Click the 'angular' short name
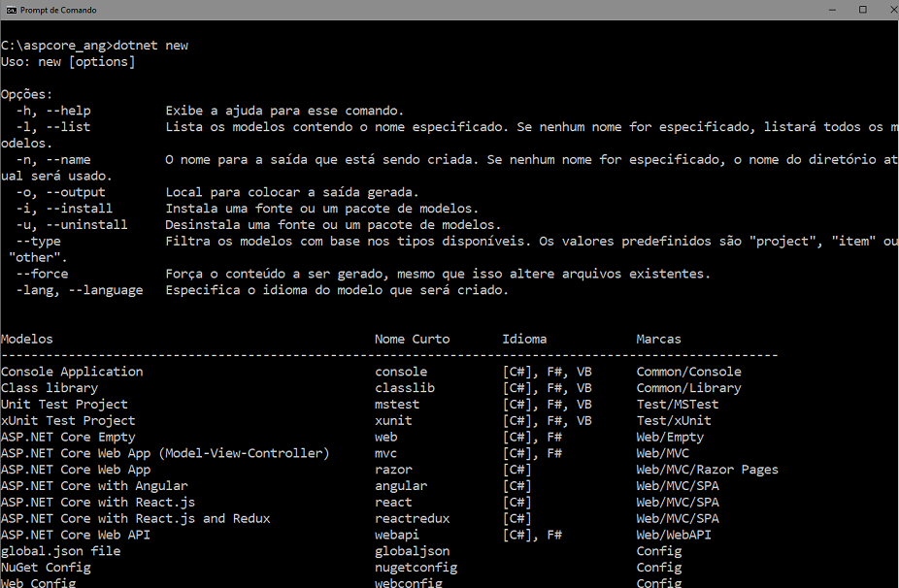Screen dimensions: 899x588 click(401, 486)
